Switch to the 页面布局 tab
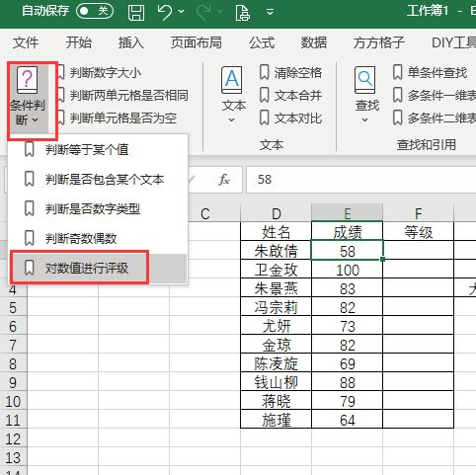Viewport: 476px width, 475px height. pos(197,42)
